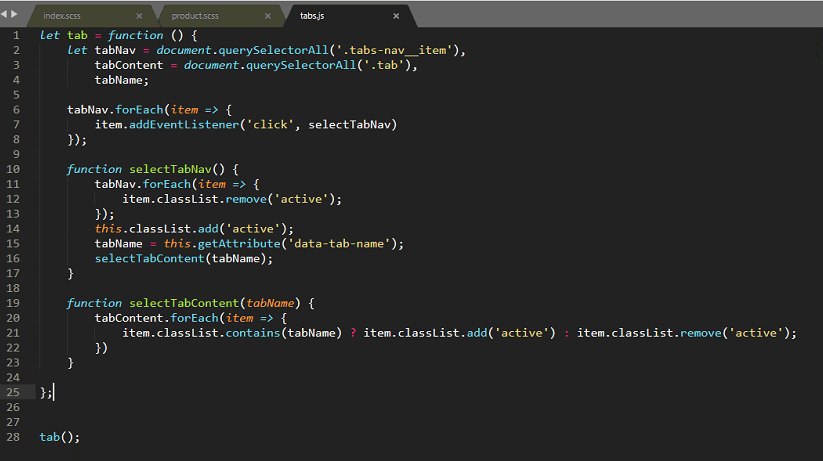This screenshot has width=823, height=461.
Task: Click 'querySelectorAll' on line 2
Action: [273, 50]
